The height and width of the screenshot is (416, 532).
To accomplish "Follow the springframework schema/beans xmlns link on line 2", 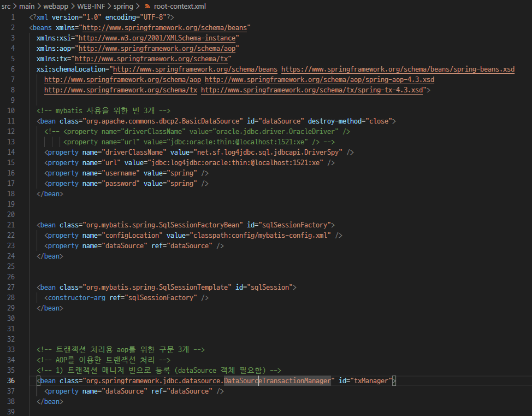I will click(164, 27).
